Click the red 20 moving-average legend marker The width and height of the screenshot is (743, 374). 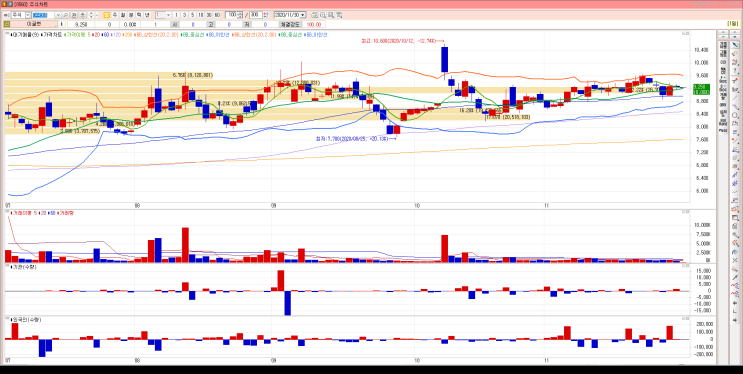point(97,35)
